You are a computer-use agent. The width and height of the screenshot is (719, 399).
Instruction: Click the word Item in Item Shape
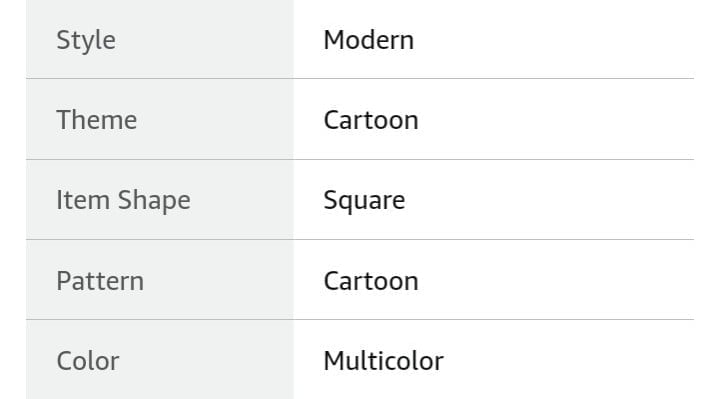83,200
